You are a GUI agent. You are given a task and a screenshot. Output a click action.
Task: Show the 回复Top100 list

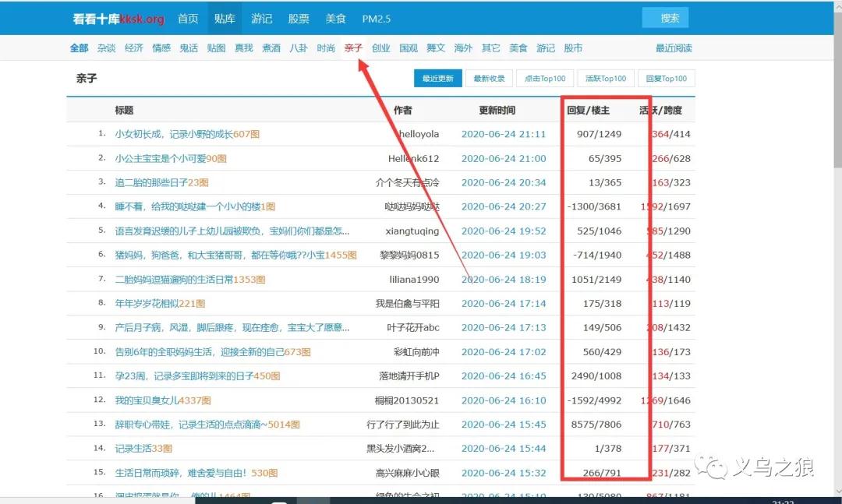pos(666,79)
